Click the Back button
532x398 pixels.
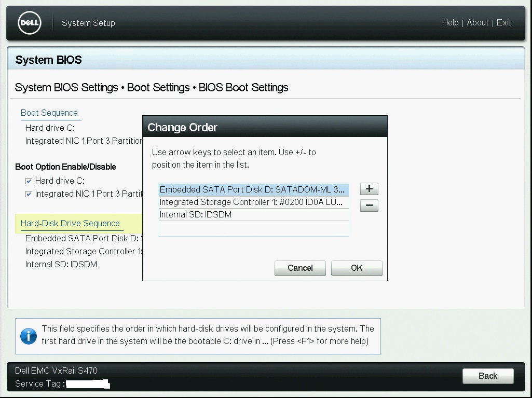click(x=487, y=376)
